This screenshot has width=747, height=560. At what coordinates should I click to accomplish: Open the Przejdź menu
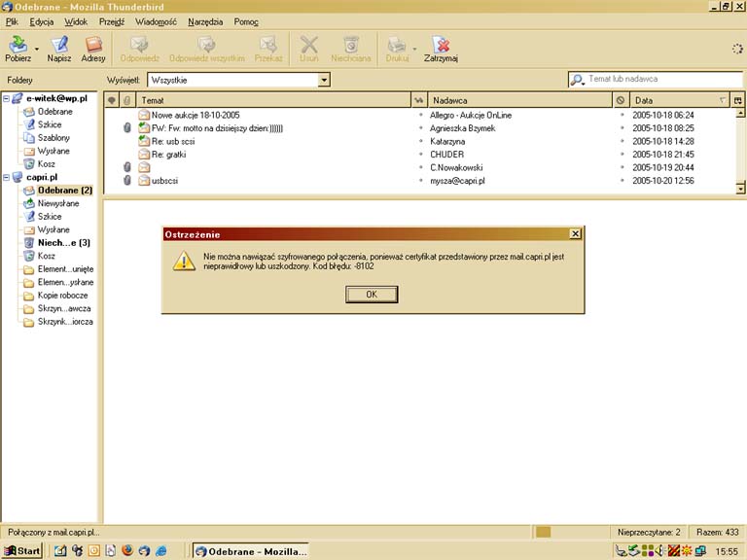click(x=112, y=22)
